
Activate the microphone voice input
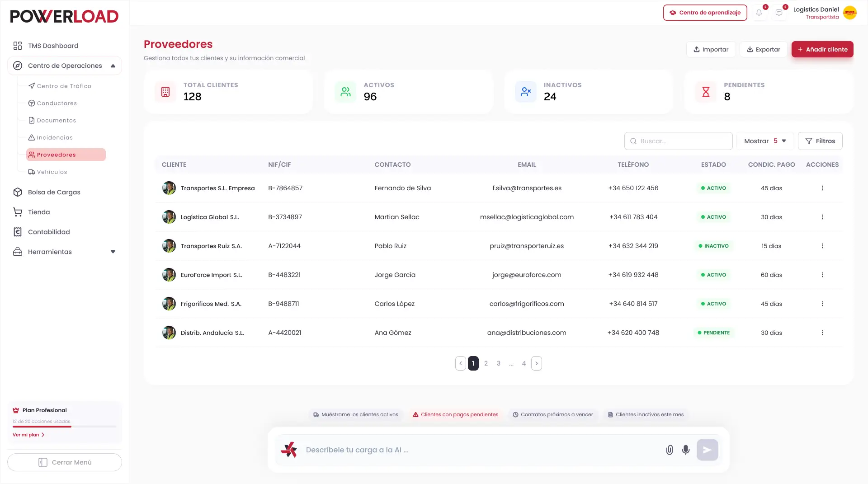tap(686, 450)
